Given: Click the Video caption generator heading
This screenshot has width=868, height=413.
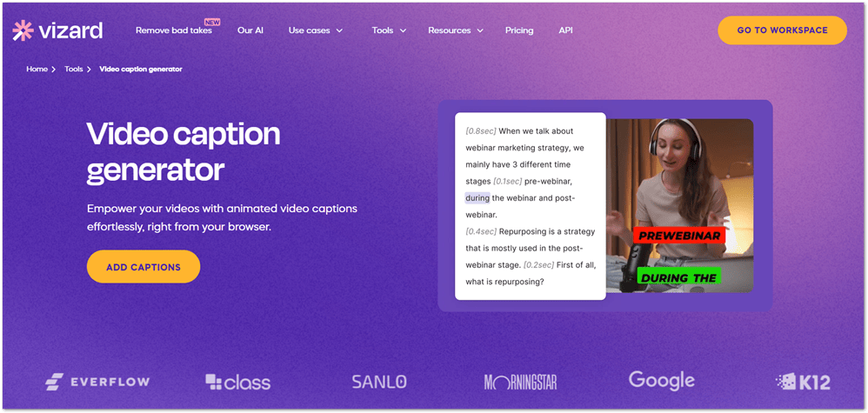Looking at the screenshot, I should (184, 152).
